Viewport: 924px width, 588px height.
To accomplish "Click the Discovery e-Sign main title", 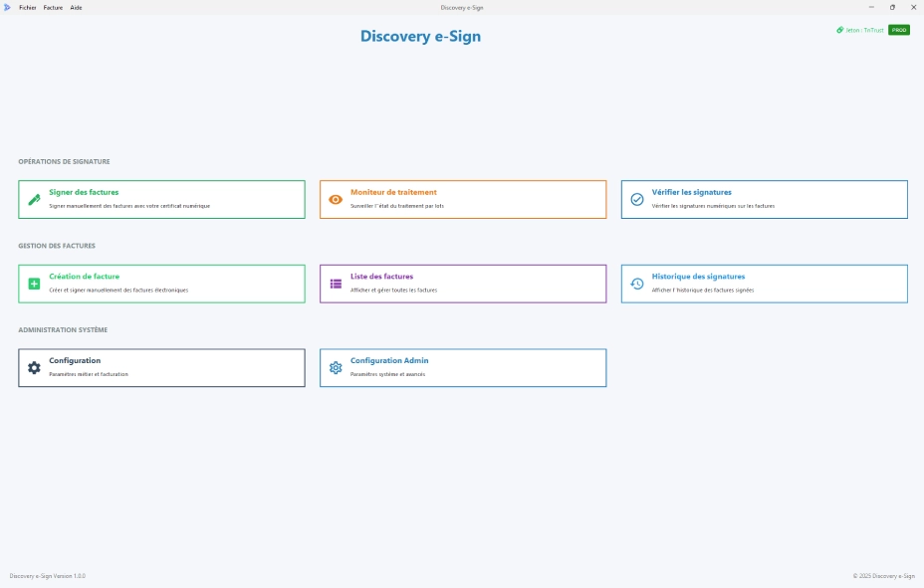I will [420, 36].
